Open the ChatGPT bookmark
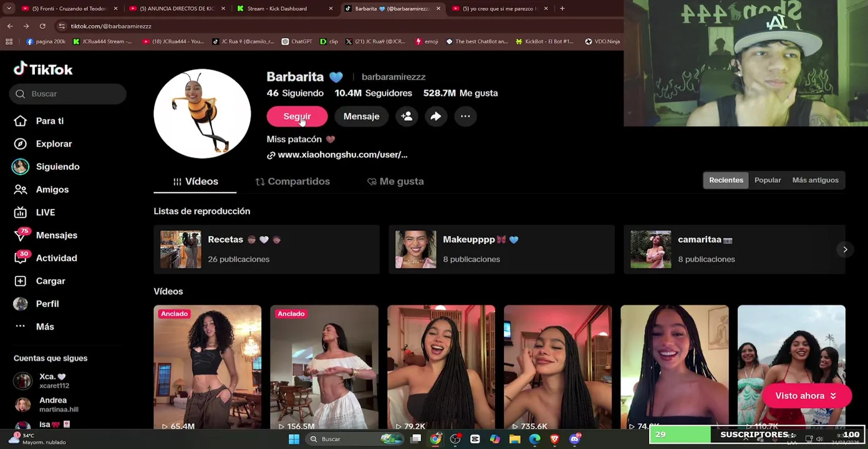 pyautogui.click(x=296, y=42)
